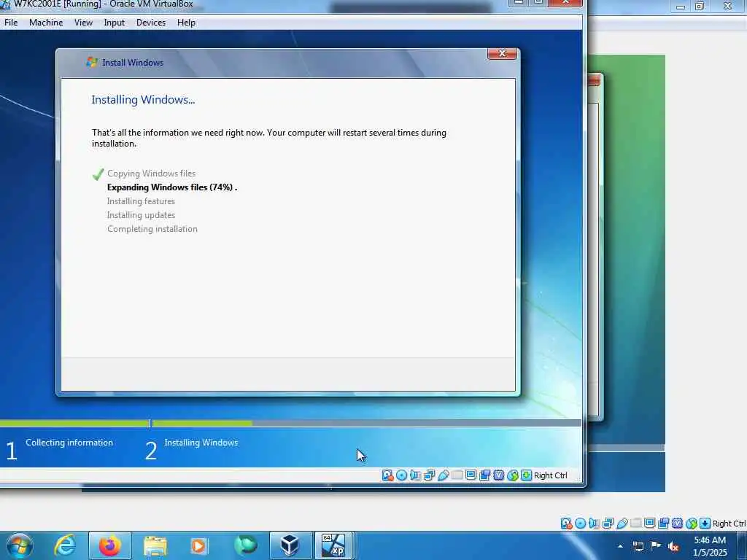Click network icon in background window status bar
Image resolution: width=747 pixels, height=560 pixels.
608,524
